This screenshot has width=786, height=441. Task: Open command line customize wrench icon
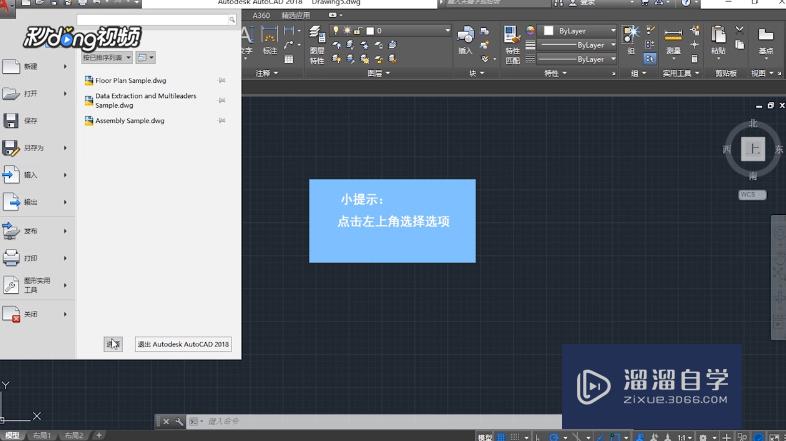179,421
